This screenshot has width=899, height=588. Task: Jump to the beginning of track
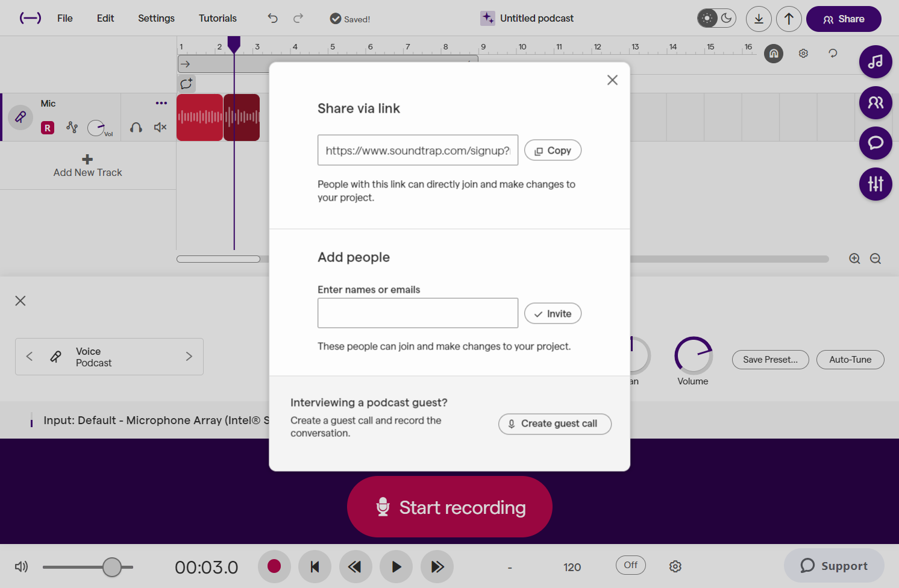[x=315, y=566]
